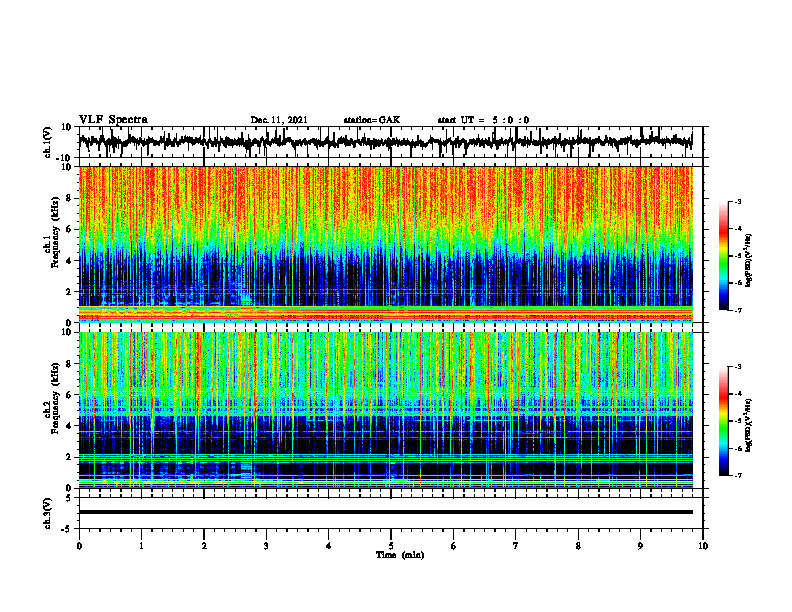792x612 pixels.
Task: Click inside the ch.1 spectrogram panel
Action: [x=391, y=244]
